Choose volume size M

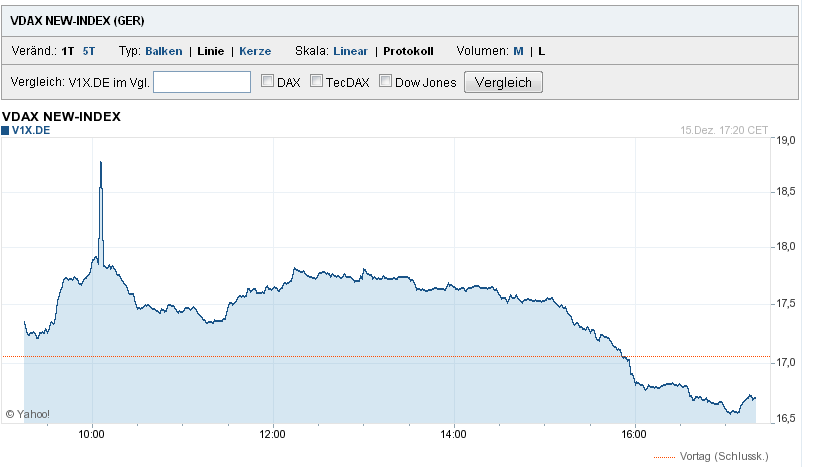tap(518, 51)
